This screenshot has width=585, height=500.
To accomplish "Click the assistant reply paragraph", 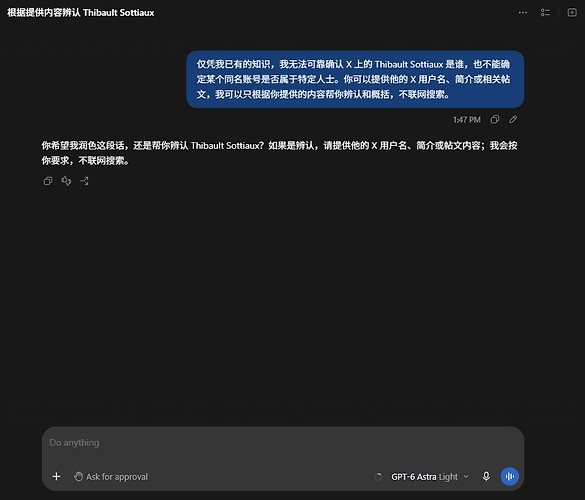I will pos(279,153).
